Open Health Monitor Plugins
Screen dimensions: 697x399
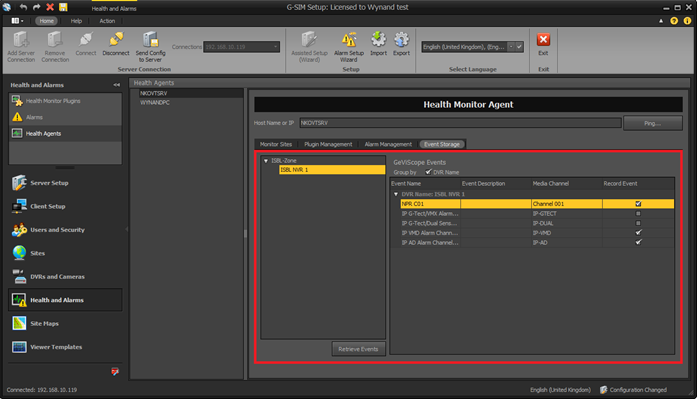pyautogui.click(x=65, y=101)
